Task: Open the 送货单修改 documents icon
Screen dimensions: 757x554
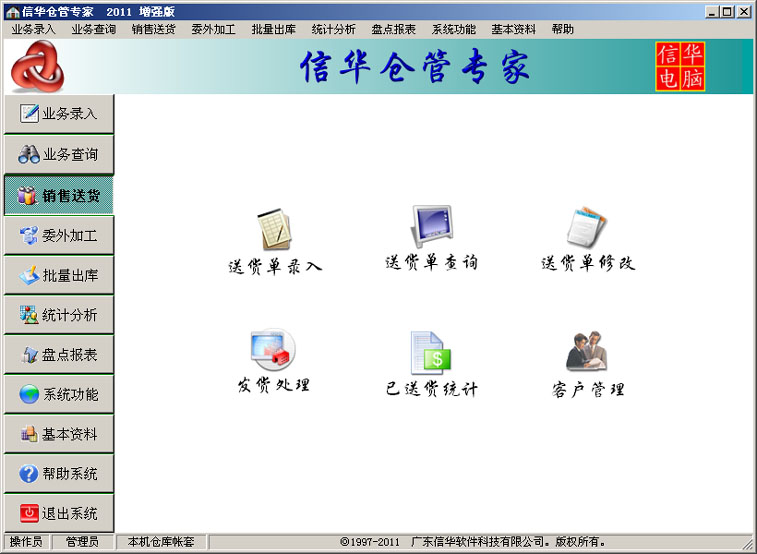Action: point(587,227)
